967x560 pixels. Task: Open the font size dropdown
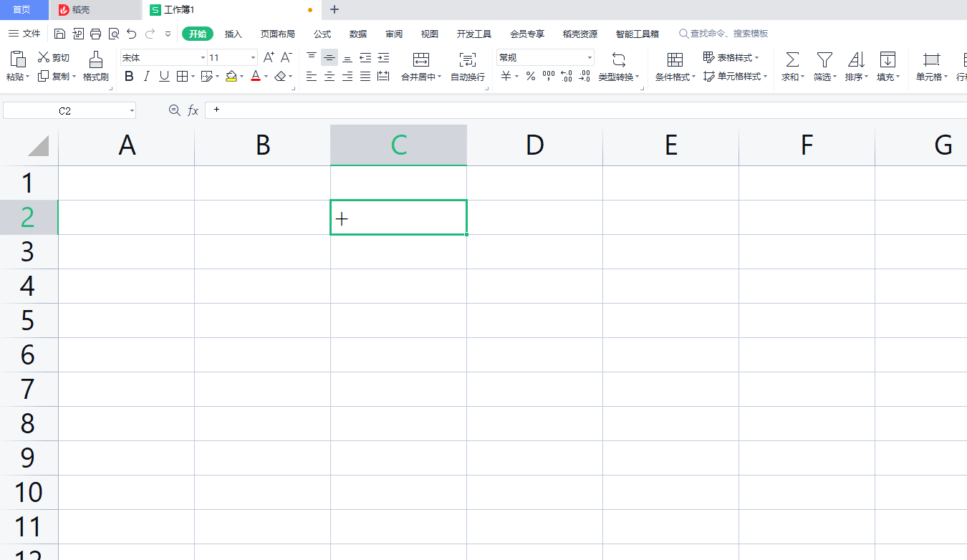(x=253, y=58)
